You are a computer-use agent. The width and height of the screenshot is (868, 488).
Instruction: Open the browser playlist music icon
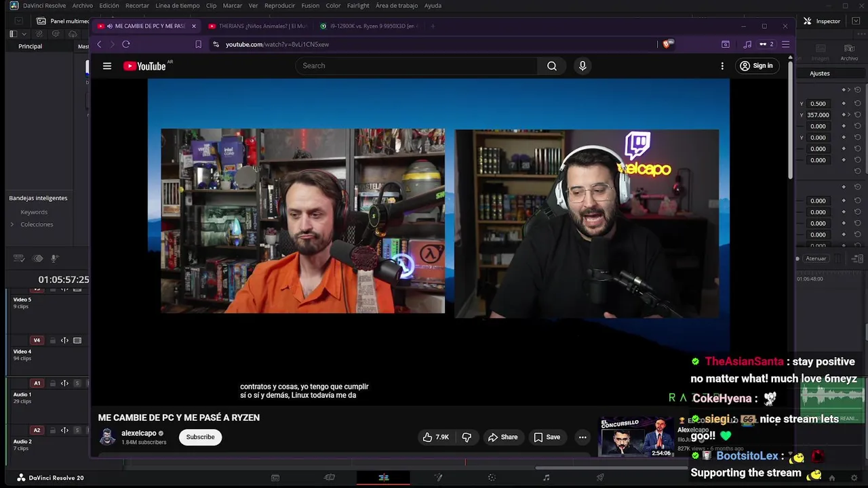click(x=747, y=44)
